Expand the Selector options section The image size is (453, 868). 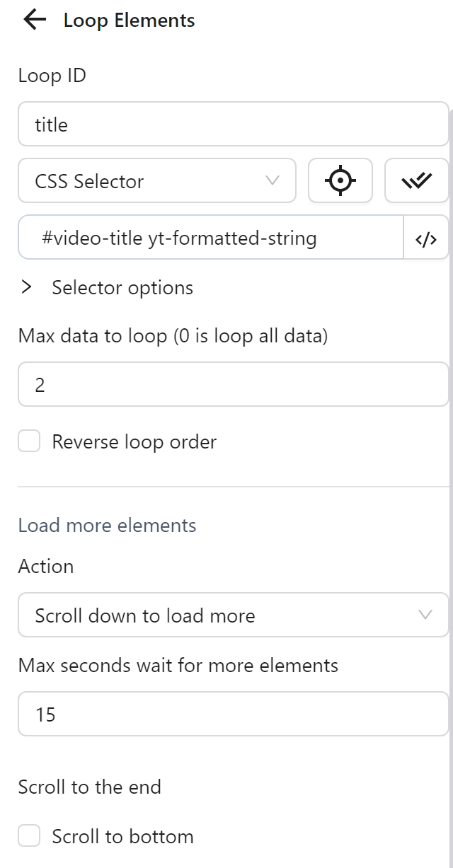click(120, 287)
